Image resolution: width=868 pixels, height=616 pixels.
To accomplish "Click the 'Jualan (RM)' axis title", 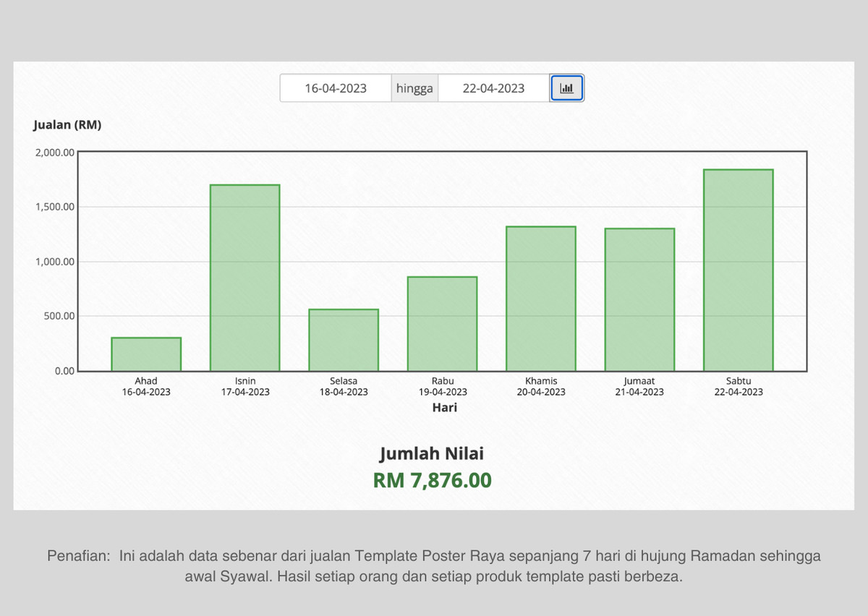I will (67, 124).
